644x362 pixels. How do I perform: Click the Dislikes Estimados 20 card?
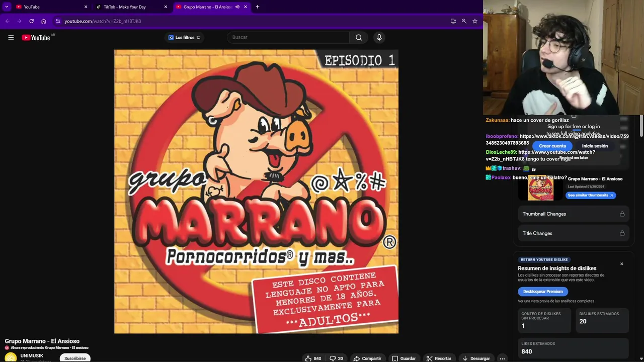(x=602, y=321)
